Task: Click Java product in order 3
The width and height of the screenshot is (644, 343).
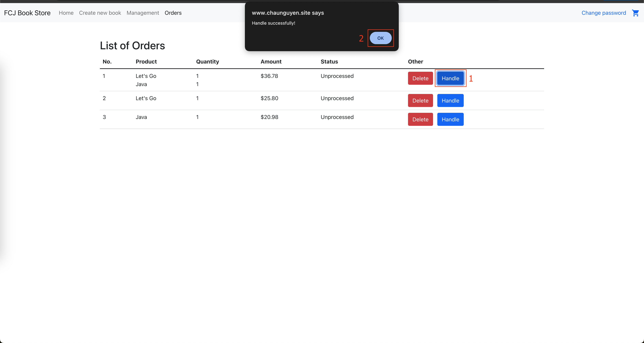Action: coord(141,117)
